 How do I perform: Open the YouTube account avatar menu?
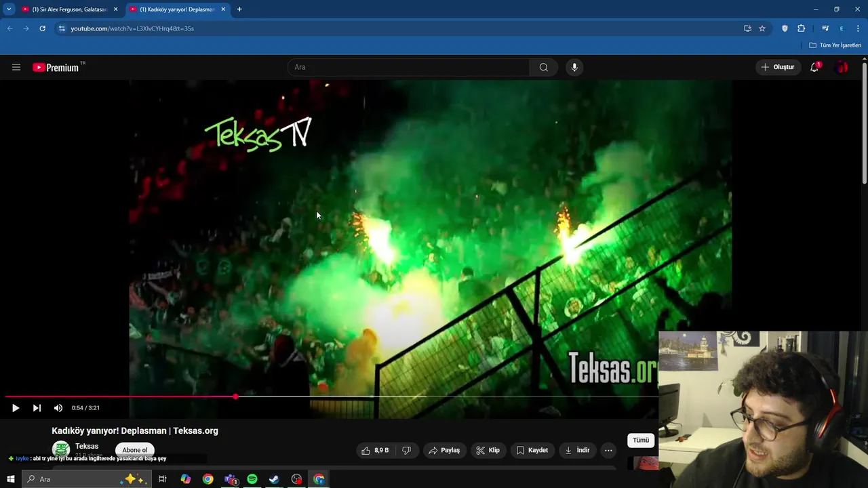click(x=842, y=67)
